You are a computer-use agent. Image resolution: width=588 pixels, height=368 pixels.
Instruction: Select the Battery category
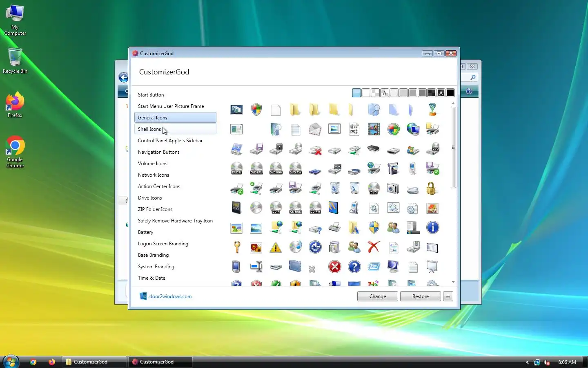pos(175,232)
